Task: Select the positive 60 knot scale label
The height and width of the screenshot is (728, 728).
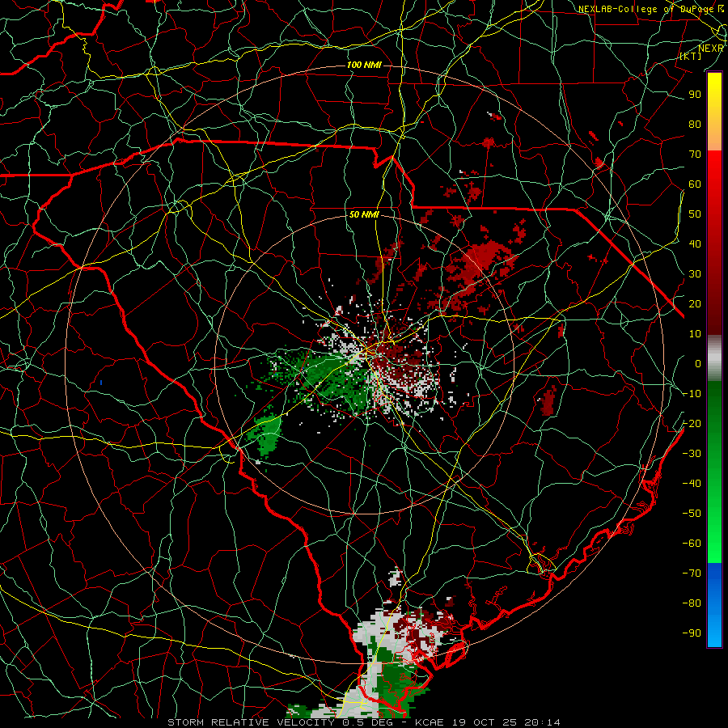Action: (695, 184)
